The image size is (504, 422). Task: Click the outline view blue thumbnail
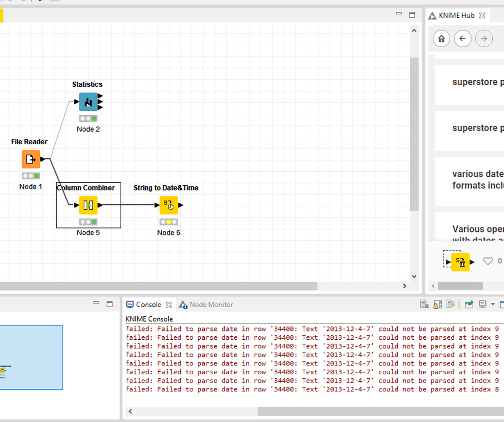(x=31, y=357)
